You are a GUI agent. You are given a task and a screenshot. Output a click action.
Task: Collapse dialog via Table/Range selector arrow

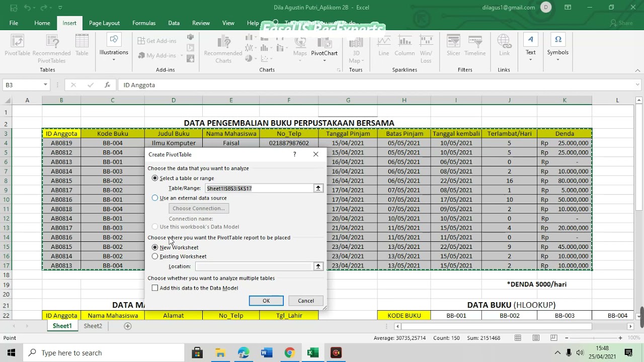[x=318, y=188]
